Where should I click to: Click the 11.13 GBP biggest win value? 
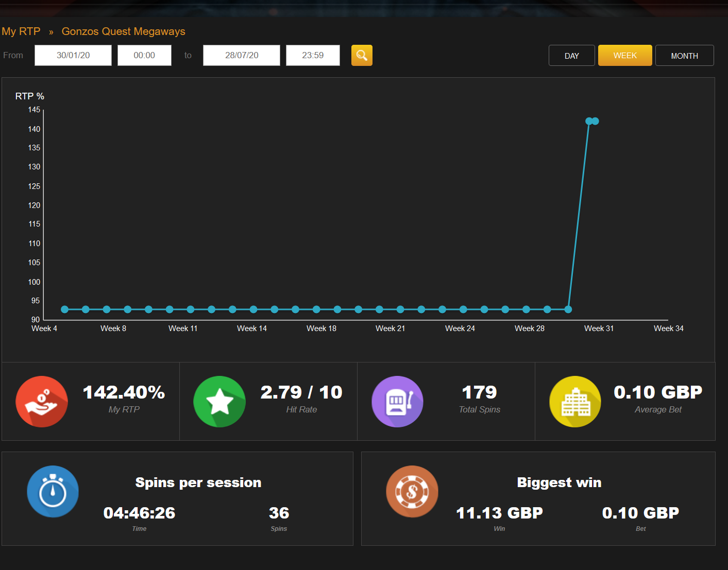(499, 513)
